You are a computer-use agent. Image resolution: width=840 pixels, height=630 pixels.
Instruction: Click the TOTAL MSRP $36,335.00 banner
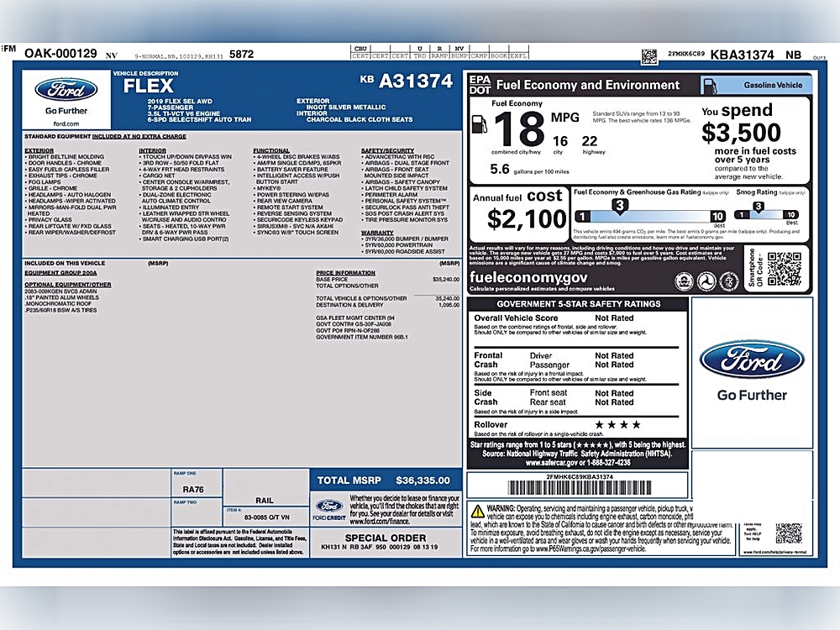[x=386, y=480]
